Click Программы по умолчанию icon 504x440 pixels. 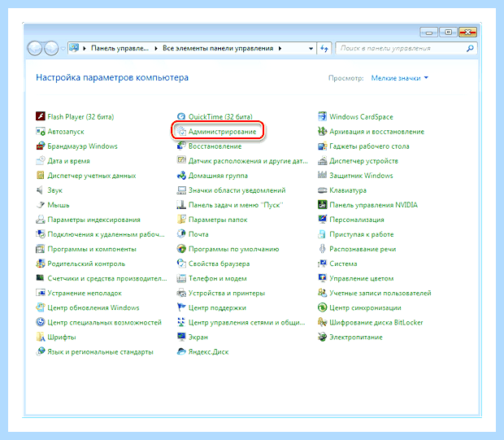point(181,249)
